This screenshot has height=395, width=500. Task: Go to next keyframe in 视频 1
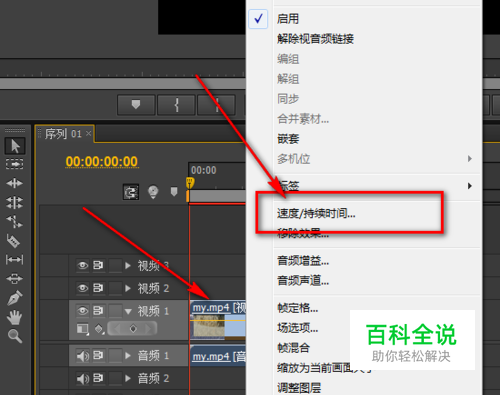click(x=148, y=329)
